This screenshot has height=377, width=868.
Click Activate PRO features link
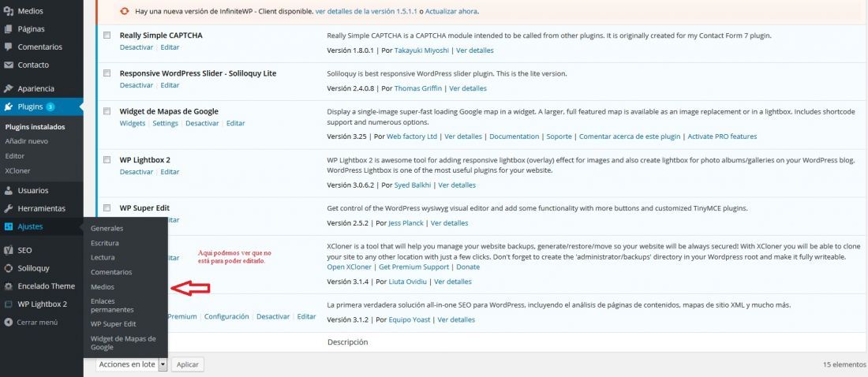click(722, 136)
